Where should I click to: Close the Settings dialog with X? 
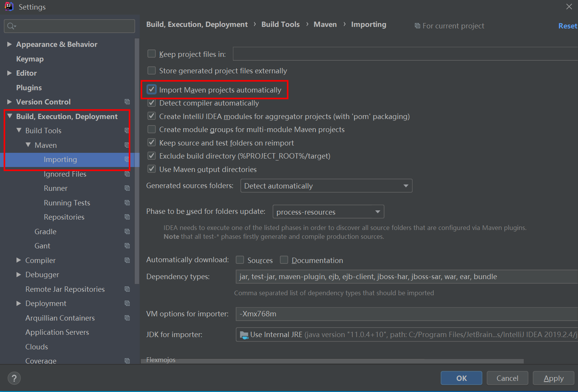pyautogui.click(x=569, y=7)
